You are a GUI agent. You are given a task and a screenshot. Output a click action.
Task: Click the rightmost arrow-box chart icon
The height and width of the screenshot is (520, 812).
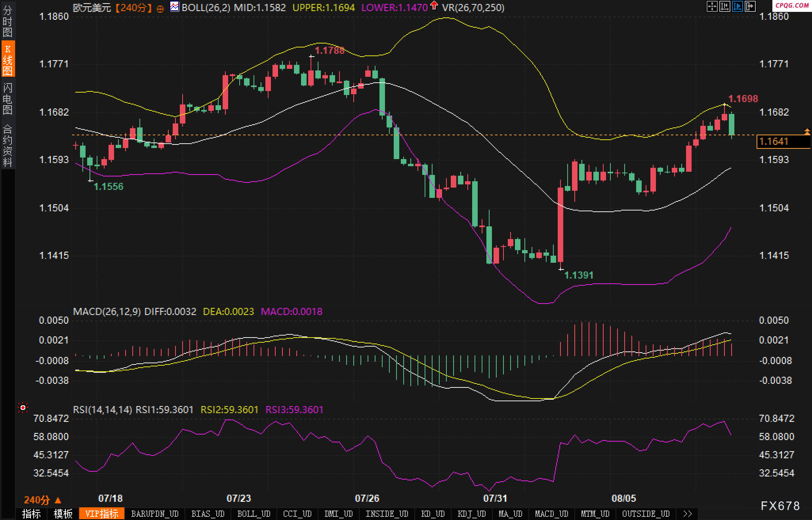[750, 6]
